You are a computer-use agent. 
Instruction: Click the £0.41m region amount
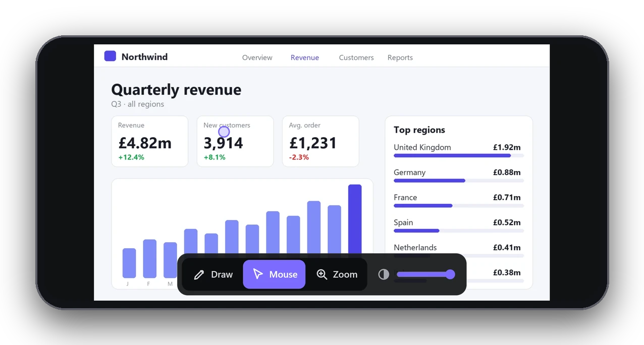click(x=507, y=247)
